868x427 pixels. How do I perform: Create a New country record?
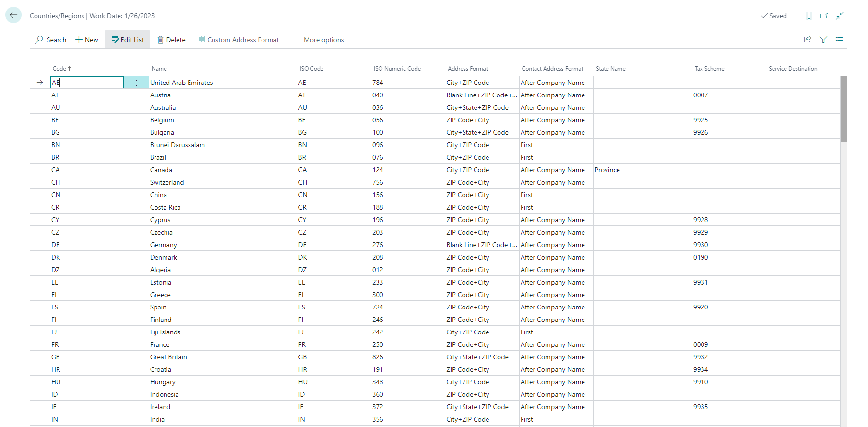(x=87, y=40)
